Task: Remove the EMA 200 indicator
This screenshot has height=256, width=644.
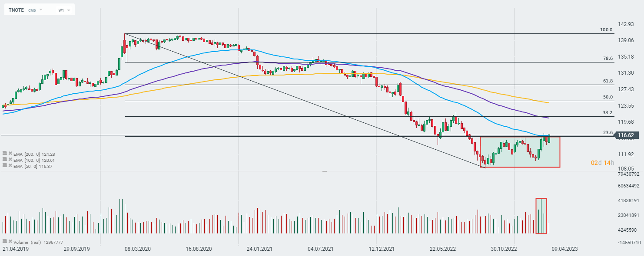Action: (10, 154)
